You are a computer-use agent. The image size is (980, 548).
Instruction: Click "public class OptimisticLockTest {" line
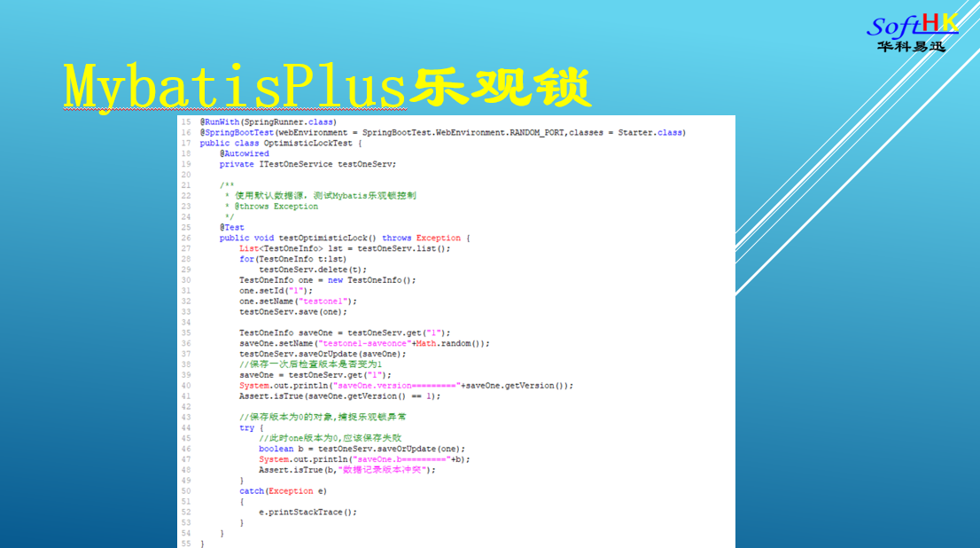click(x=281, y=144)
